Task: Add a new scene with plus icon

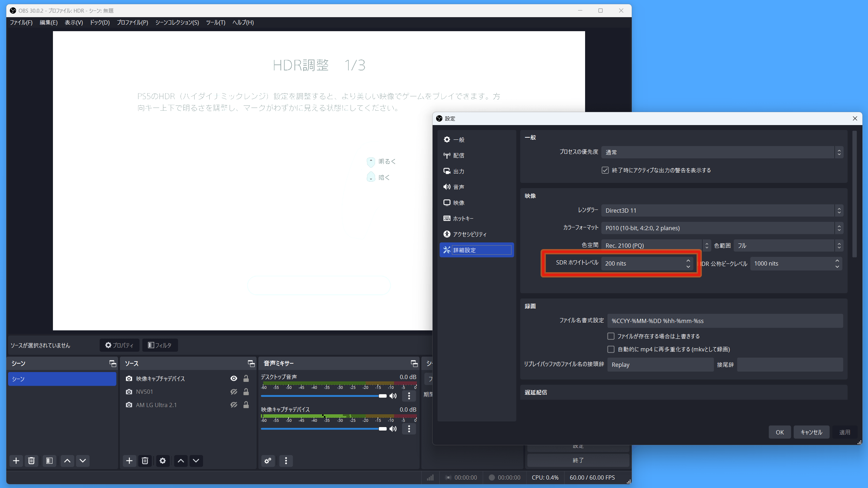Action: click(x=16, y=461)
